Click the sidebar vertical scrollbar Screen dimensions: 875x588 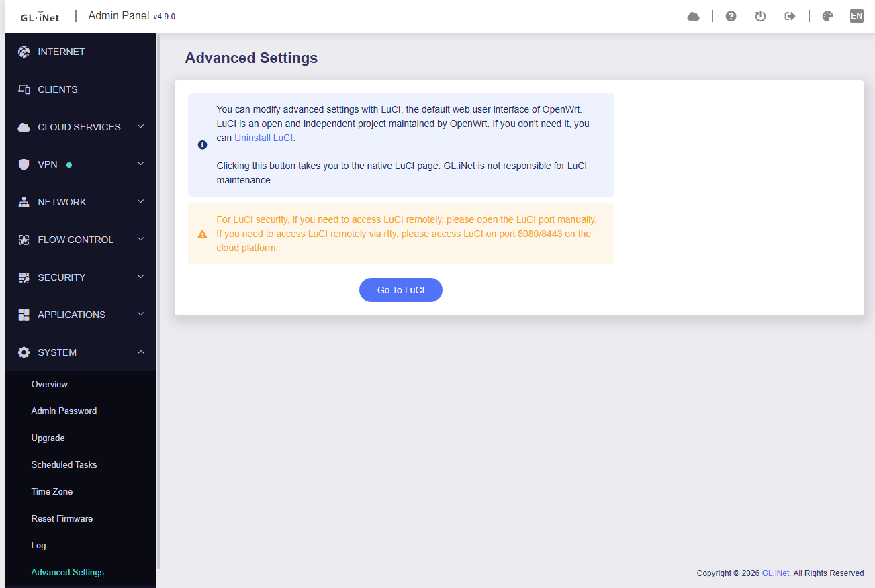[158, 301]
